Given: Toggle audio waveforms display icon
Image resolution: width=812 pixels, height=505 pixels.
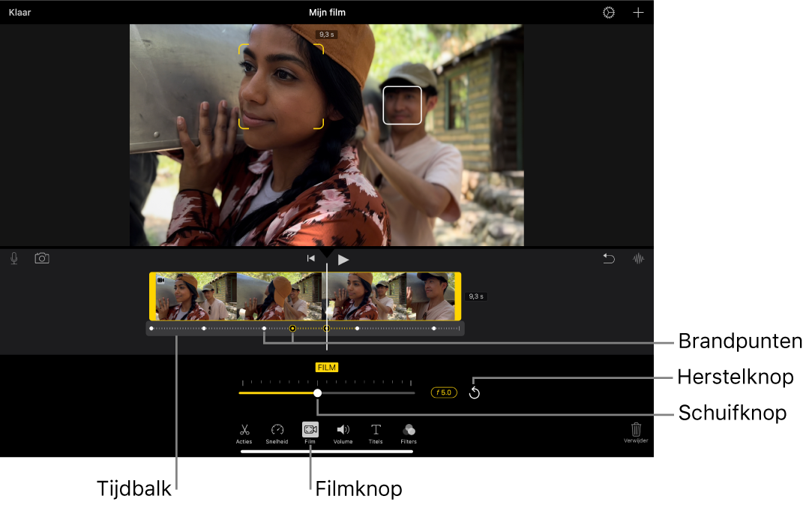Looking at the screenshot, I should tap(639, 258).
